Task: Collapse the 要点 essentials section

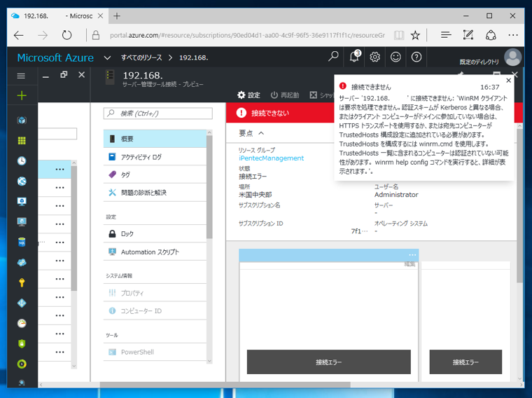Action: click(261, 133)
